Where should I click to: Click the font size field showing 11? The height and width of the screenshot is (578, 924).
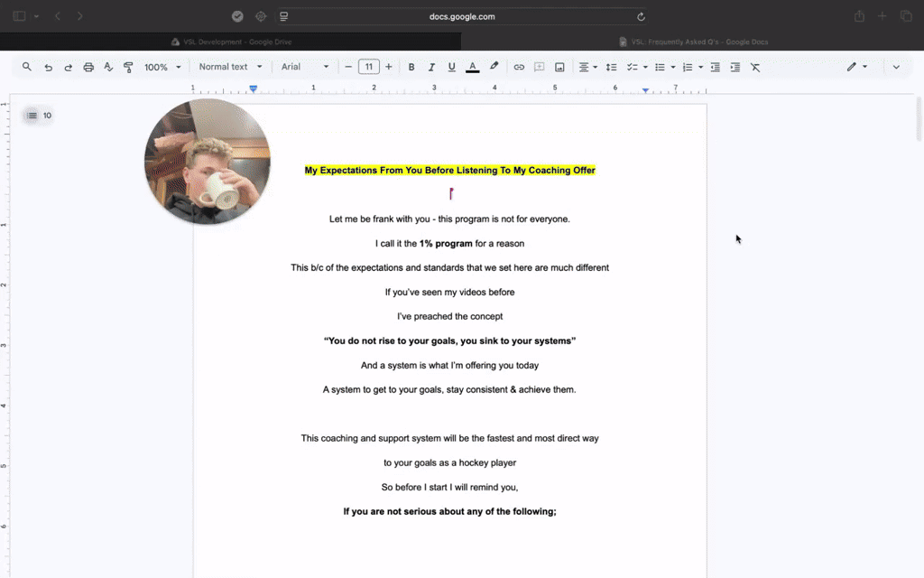[x=369, y=67]
